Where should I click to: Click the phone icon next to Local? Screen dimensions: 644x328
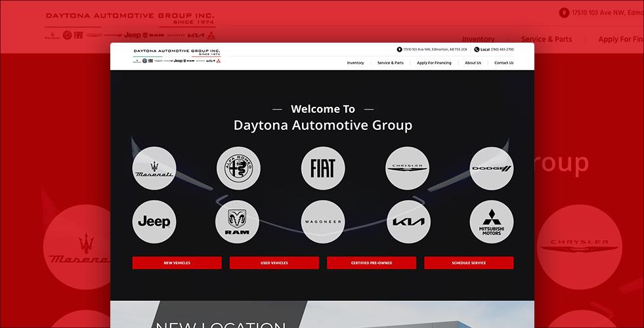477,49
